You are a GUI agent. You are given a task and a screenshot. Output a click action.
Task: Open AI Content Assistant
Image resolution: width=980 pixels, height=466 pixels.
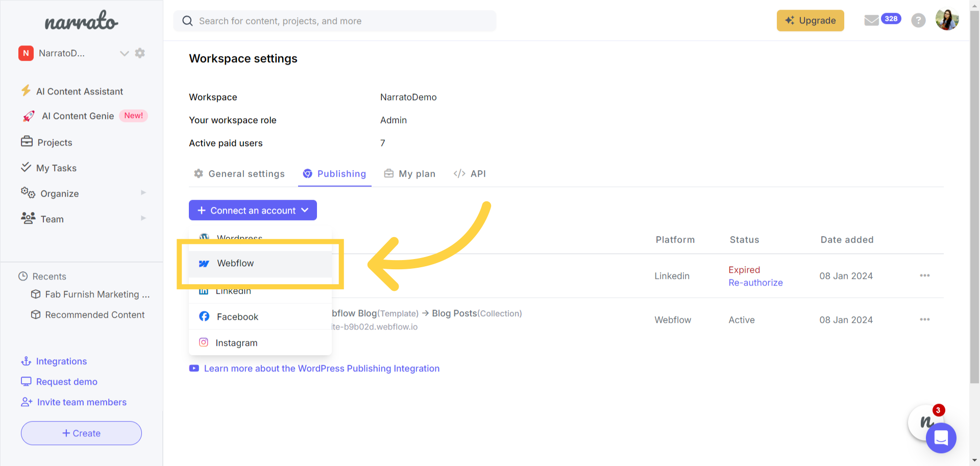[79, 91]
